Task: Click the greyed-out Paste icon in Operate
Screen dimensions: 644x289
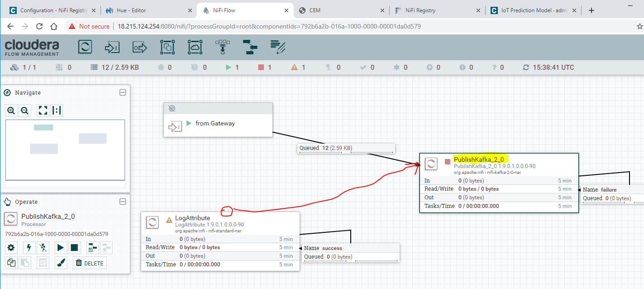Action: coord(25,263)
